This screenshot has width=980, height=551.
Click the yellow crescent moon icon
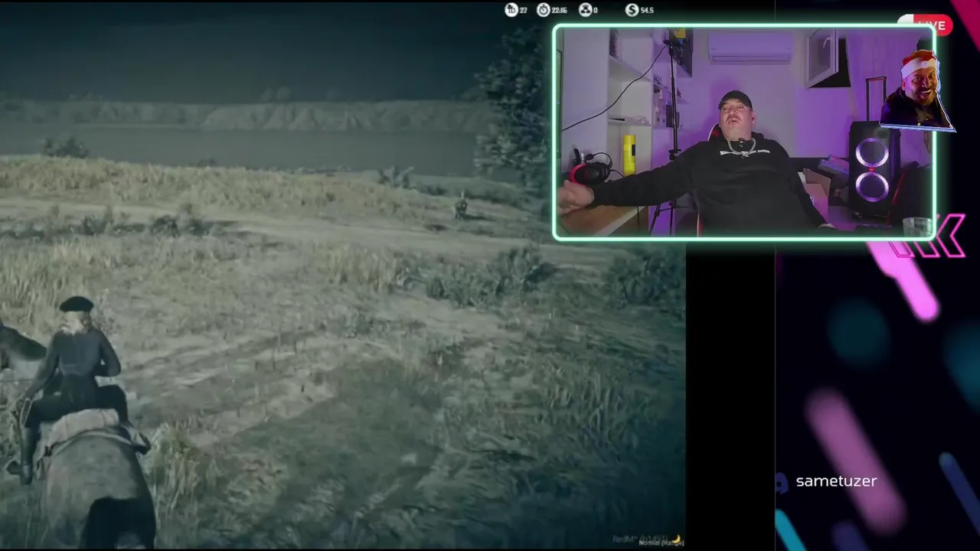point(677,540)
